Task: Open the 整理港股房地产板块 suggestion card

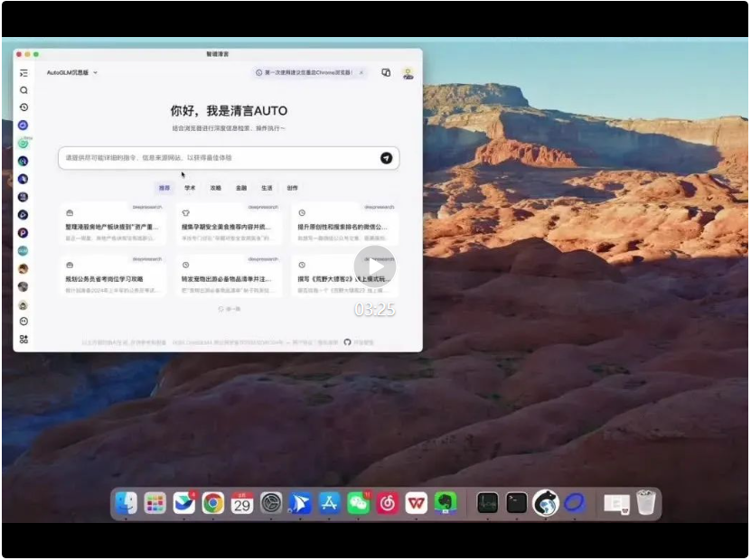Action: [113, 224]
